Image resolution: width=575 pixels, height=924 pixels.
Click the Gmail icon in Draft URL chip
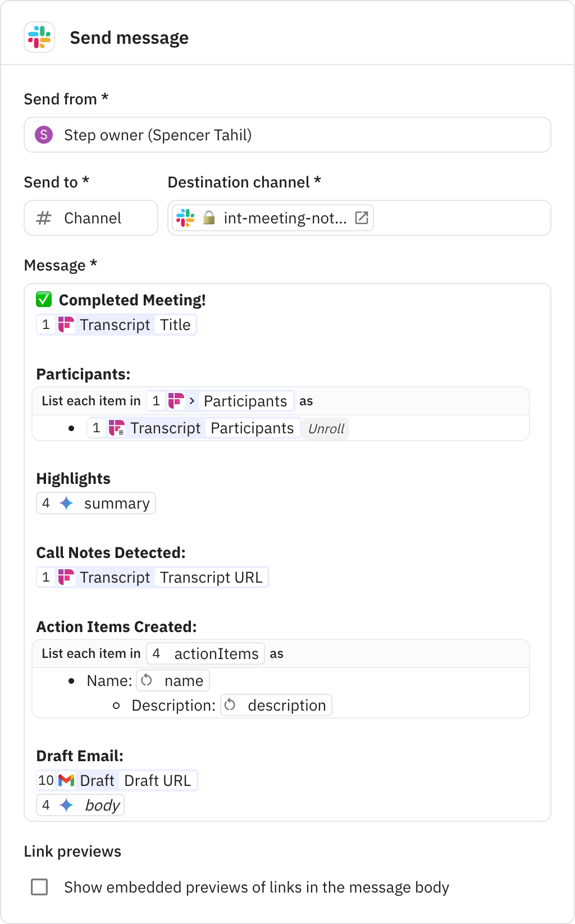click(66, 780)
